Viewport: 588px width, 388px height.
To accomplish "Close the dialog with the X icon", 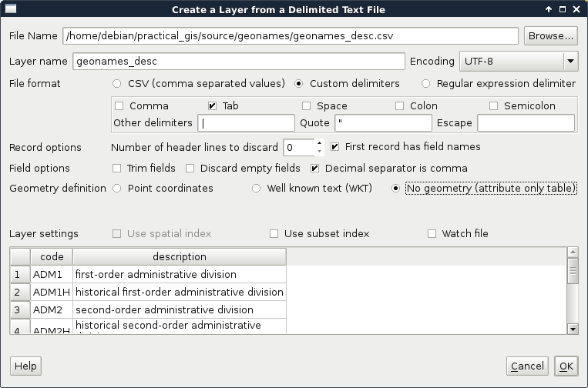I will coord(576,9).
